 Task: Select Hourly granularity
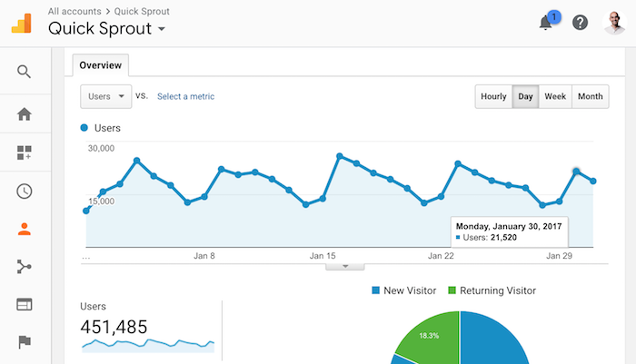(493, 96)
